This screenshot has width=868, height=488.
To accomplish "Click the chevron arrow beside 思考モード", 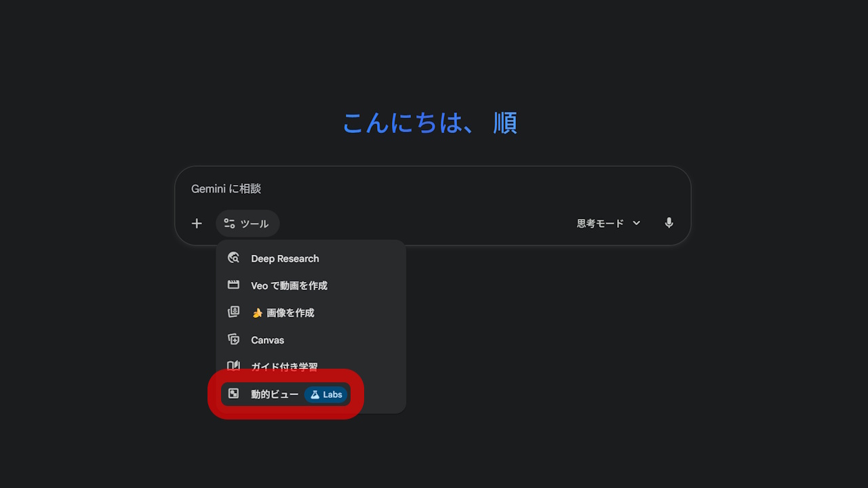I will [x=636, y=223].
